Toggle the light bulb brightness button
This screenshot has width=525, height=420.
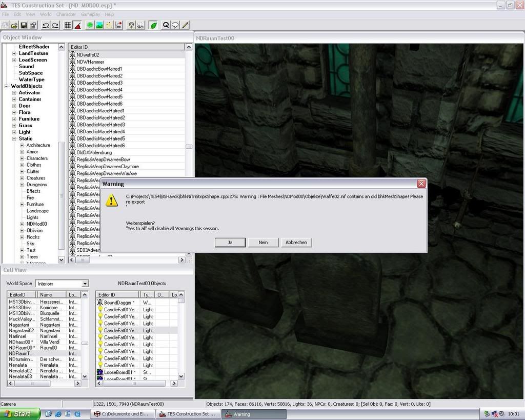point(131,25)
